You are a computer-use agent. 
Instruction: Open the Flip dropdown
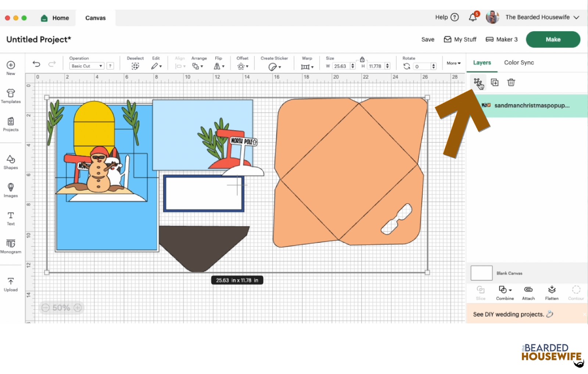(219, 66)
